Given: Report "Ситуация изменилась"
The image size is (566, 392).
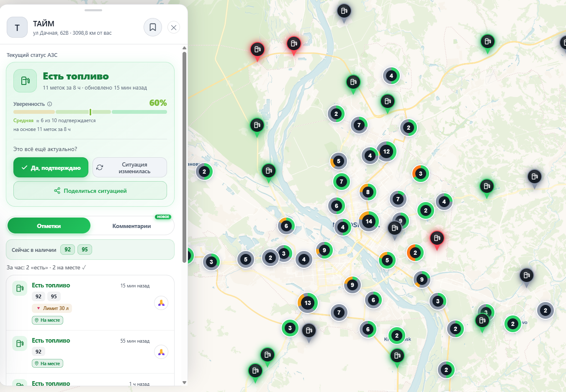Looking at the screenshot, I should pos(130,167).
